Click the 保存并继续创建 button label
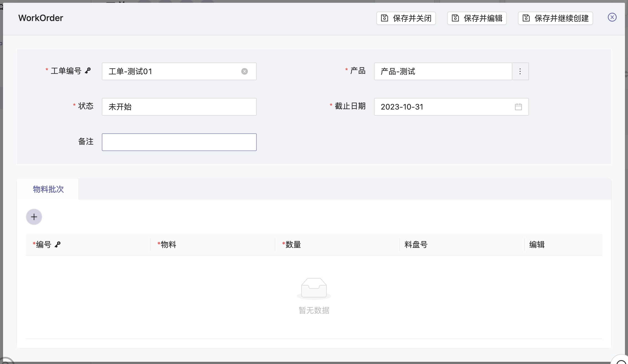Image resolution: width=628 pixels, height=364 pixels. (561, 18)
